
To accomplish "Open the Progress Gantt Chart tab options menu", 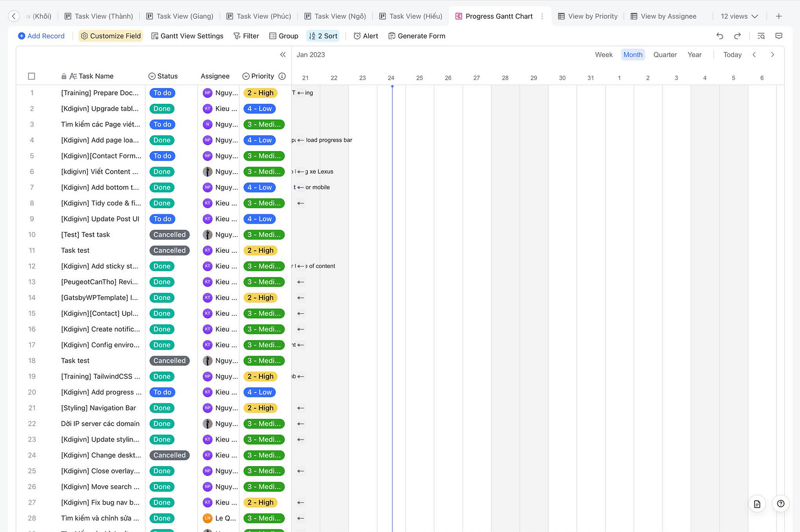I will click(542, 16).
